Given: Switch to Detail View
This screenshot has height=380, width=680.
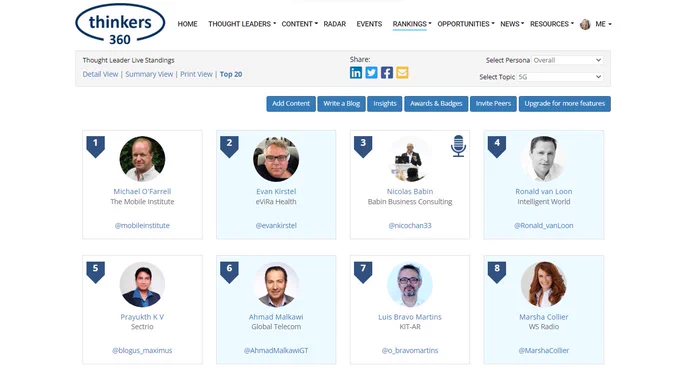Looking at the screenshot, I should pos(100,74).
